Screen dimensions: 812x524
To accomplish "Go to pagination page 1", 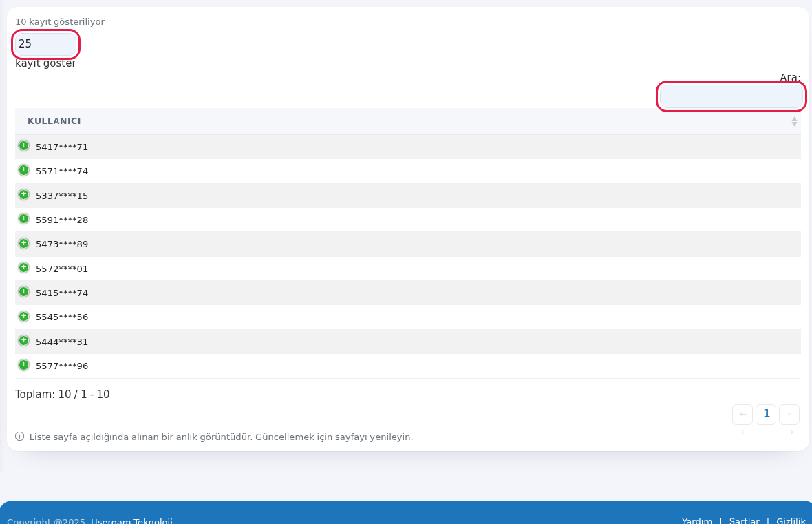I will coord(766,414).
